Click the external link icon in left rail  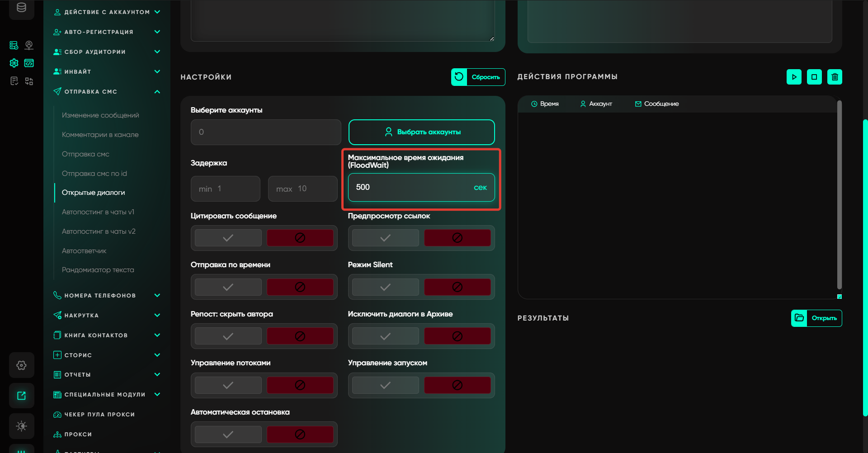pos(21,396)
